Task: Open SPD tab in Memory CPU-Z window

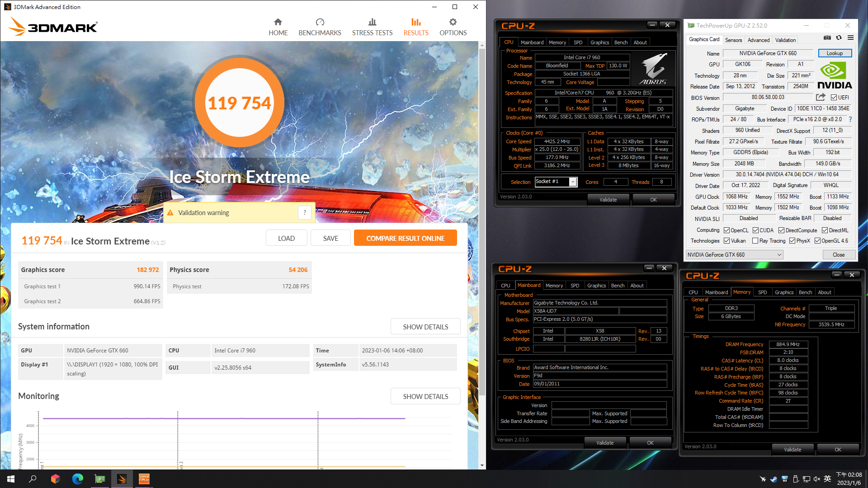Action: tap(762, 292)
